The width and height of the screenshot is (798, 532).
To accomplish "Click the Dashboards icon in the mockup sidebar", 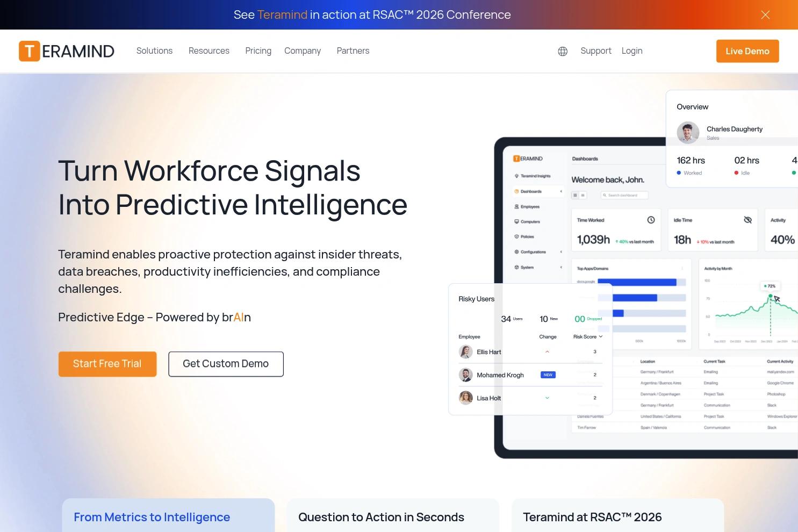I will coord(516,191).
